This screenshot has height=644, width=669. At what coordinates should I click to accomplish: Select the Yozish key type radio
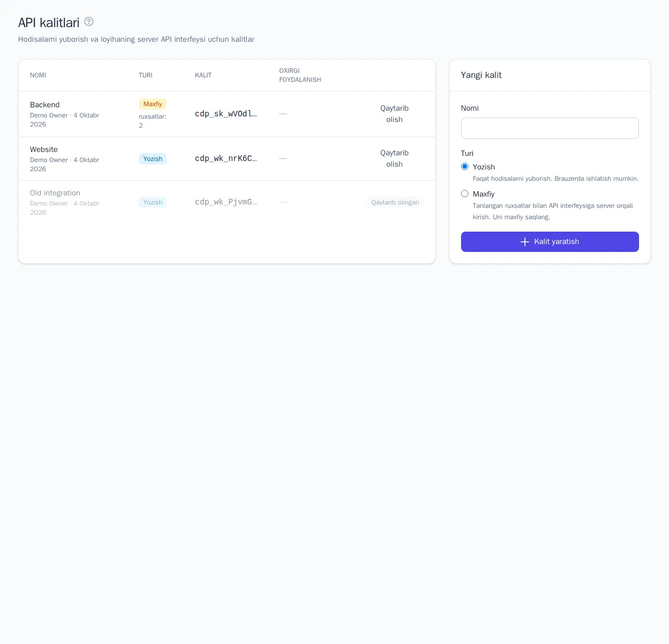click(464, 167)
